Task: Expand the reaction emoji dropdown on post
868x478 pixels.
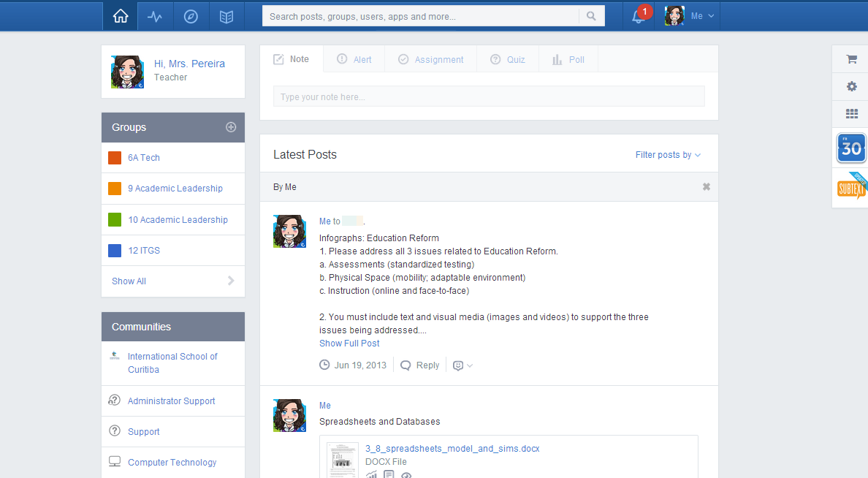Action: point(462,365)
